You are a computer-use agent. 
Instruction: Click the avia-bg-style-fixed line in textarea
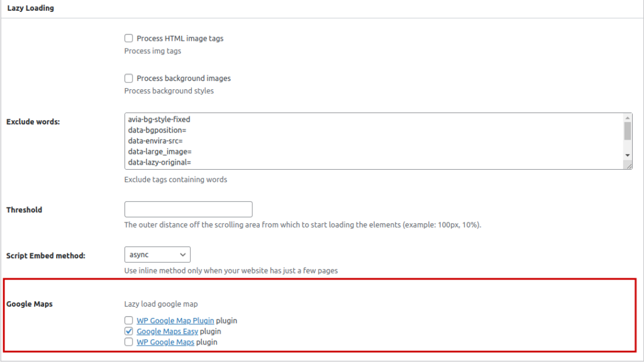(x=159, y=119)
